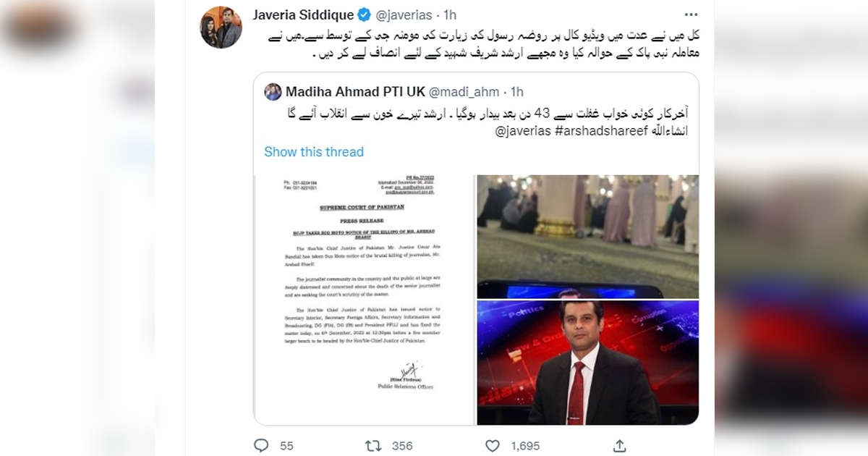The width and height of the screenshot is (868, 456).
Task: Click the 1h timestamp of main tweet
Action: tap(450, 14)
